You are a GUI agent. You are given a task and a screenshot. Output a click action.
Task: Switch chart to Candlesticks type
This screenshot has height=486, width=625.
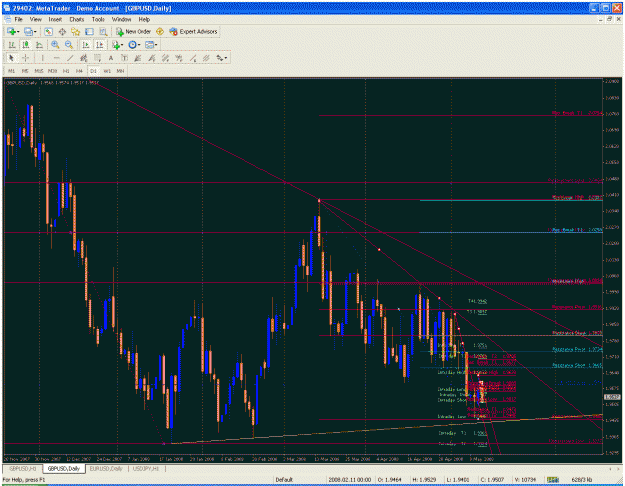26,45
